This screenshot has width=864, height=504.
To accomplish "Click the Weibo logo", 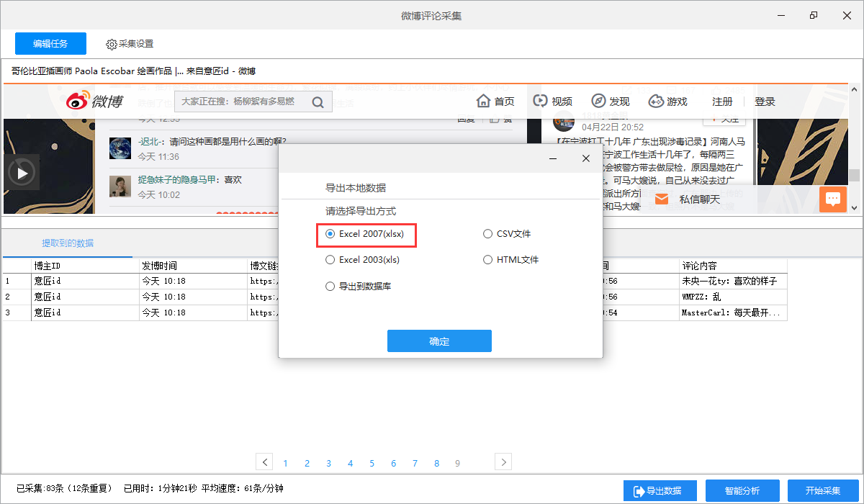I will pos(94,102).
